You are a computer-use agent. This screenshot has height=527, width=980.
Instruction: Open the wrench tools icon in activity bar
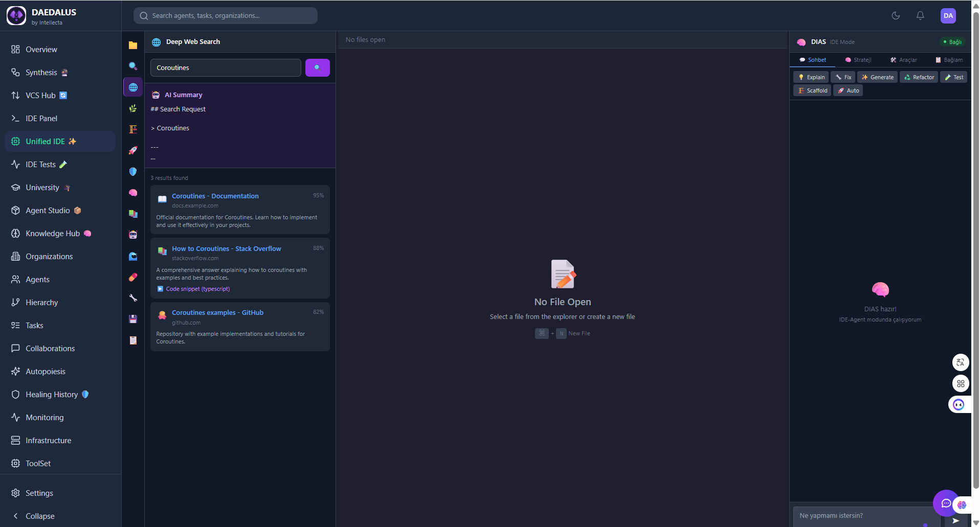point(133,298)
